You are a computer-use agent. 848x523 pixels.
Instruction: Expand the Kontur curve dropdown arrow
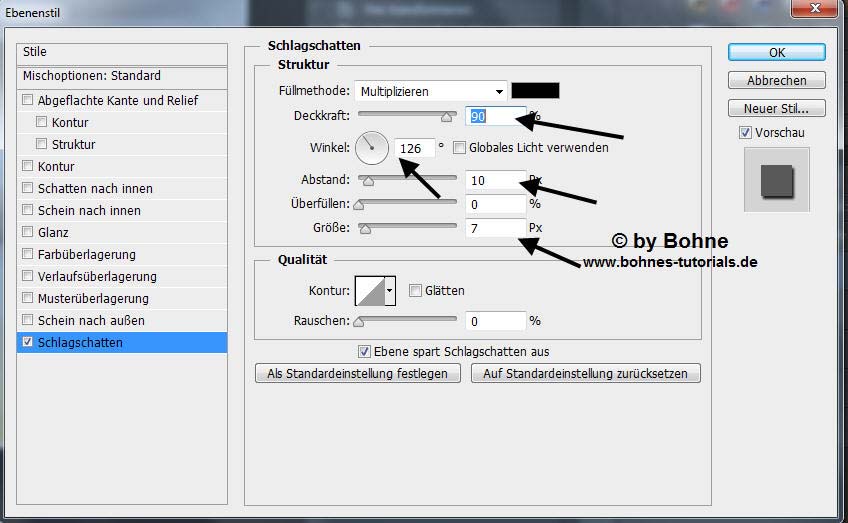click(x=390, y=291)
